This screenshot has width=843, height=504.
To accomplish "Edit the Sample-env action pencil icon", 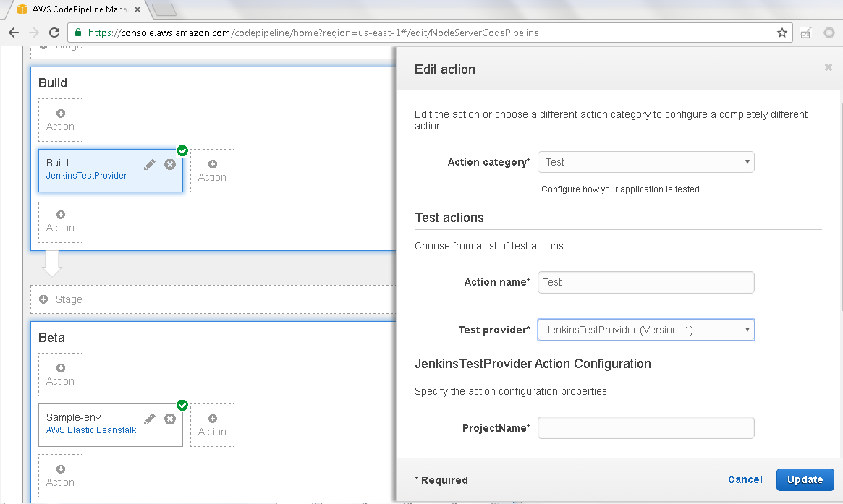I will click(150, 419).
